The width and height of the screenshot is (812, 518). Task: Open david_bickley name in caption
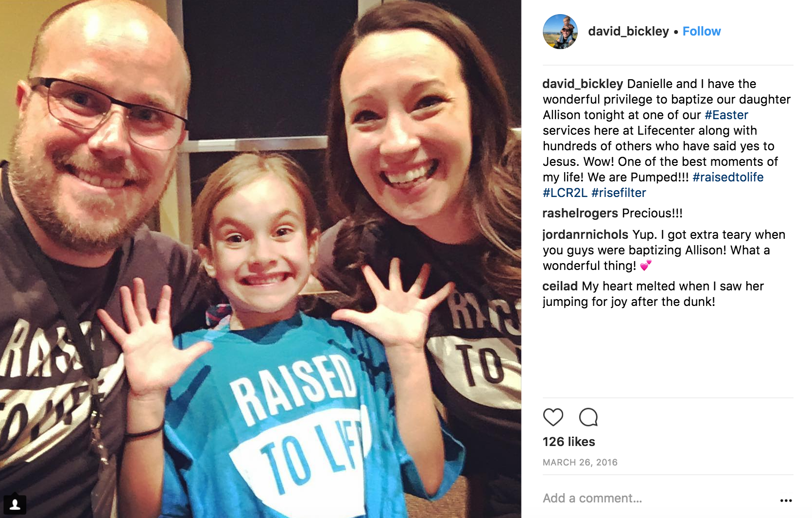pyautogui.click(x=583, y=84)
